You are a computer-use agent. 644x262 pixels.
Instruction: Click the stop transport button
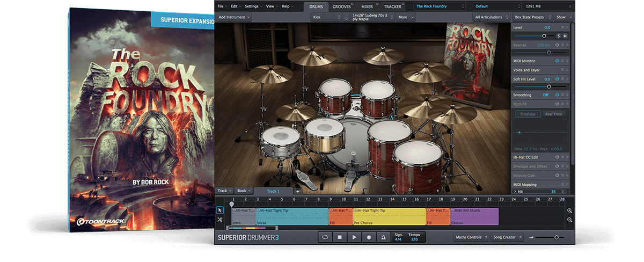[x=339, y=237]
